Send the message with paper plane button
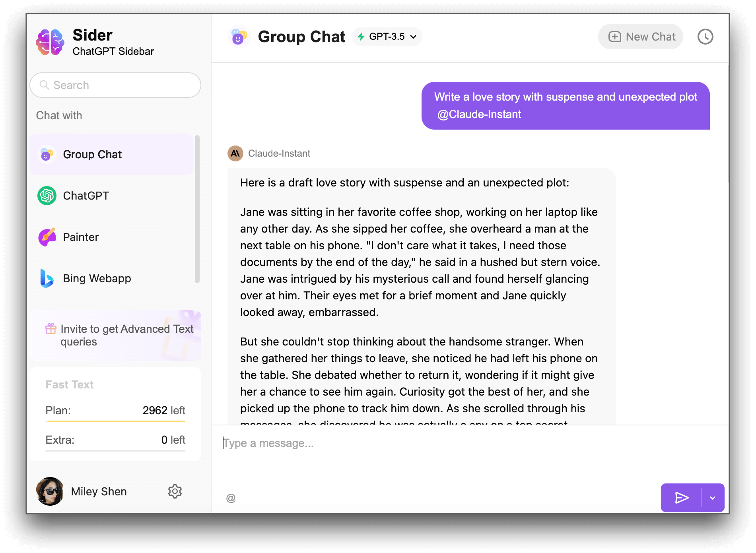756x553 pixels. coord(682,498)
